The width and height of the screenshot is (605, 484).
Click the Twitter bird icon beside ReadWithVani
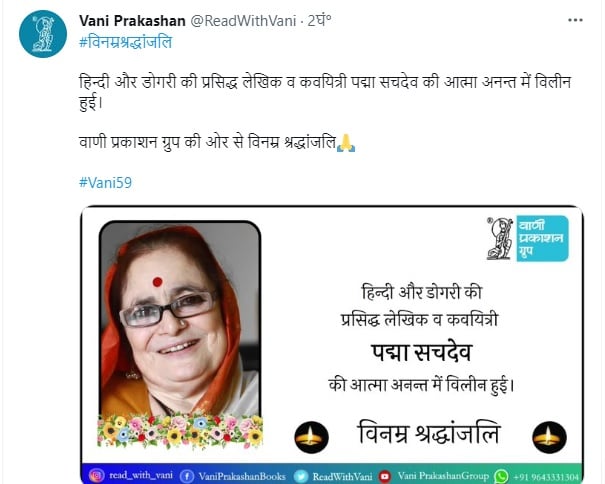click(x=301, y=476)
